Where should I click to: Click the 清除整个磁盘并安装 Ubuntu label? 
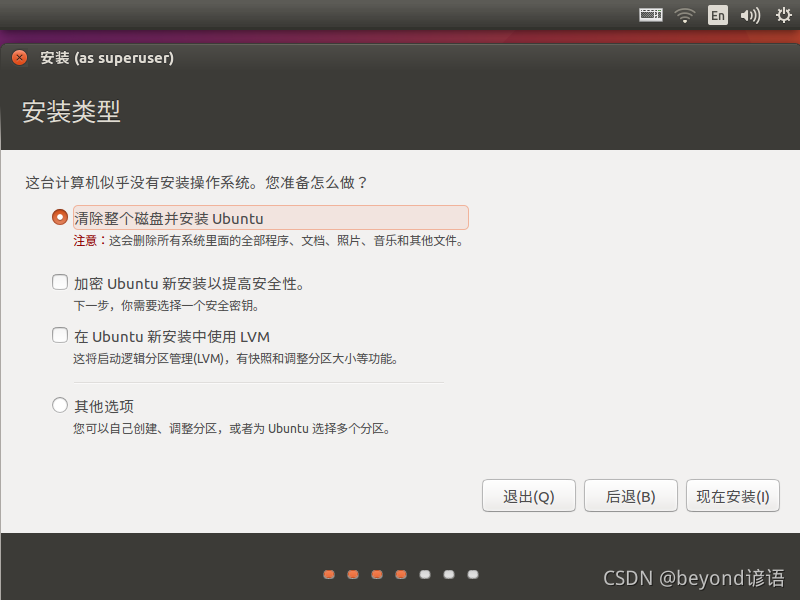point(169,219)
